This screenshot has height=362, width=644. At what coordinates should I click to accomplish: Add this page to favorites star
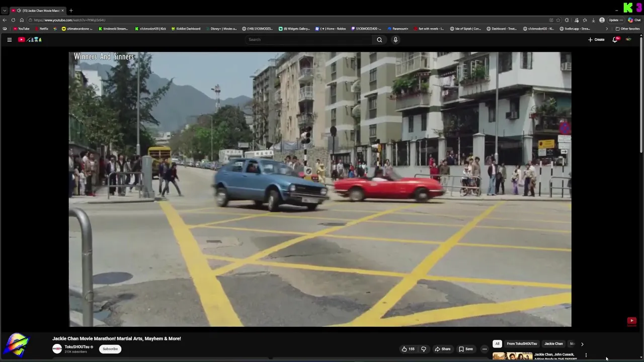tap(558, 20)
